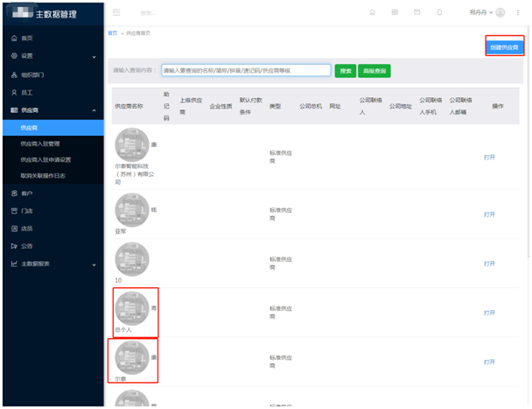Click the 首页 breadcrumb link
Screen dimensions: 532x409
[x=113, y=33]
